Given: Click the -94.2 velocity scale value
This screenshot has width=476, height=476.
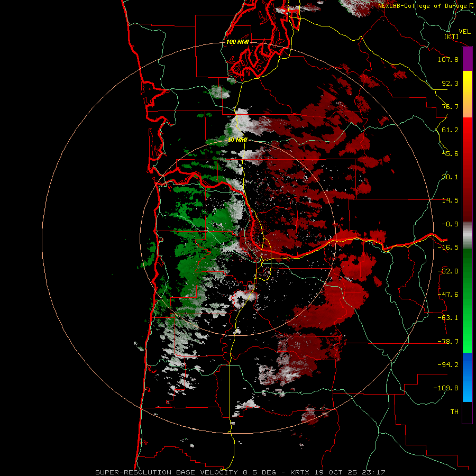Looking at the screenshot, I should tap(448, 364).
